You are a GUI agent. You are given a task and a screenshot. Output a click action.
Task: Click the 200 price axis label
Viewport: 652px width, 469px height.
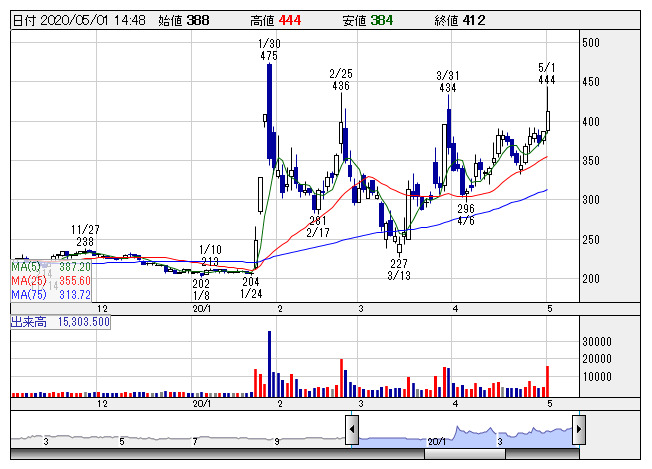coord(591,279)
